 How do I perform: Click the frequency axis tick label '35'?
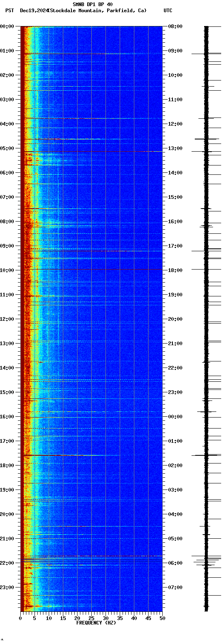(x=120, y=618)
